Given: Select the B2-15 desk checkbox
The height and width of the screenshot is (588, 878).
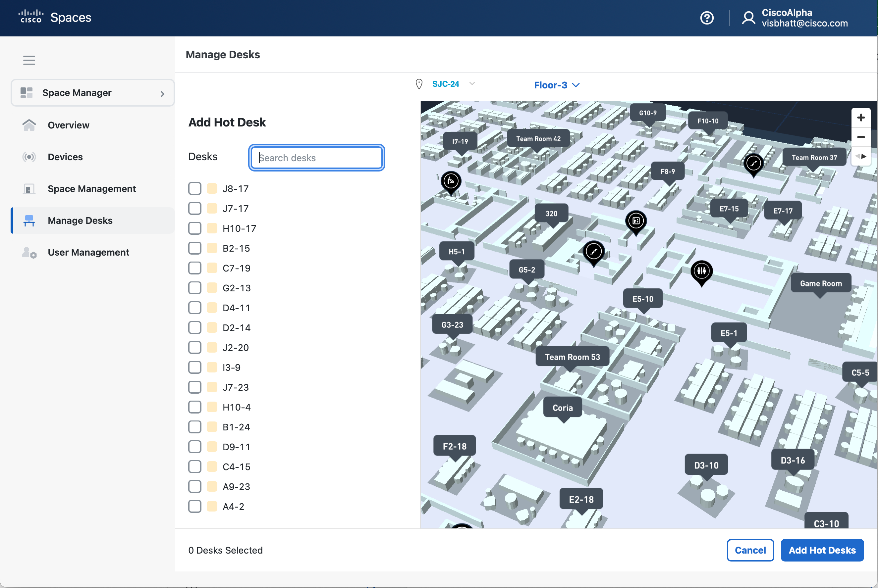Looking at the screenshot, I should pos(195,248).
